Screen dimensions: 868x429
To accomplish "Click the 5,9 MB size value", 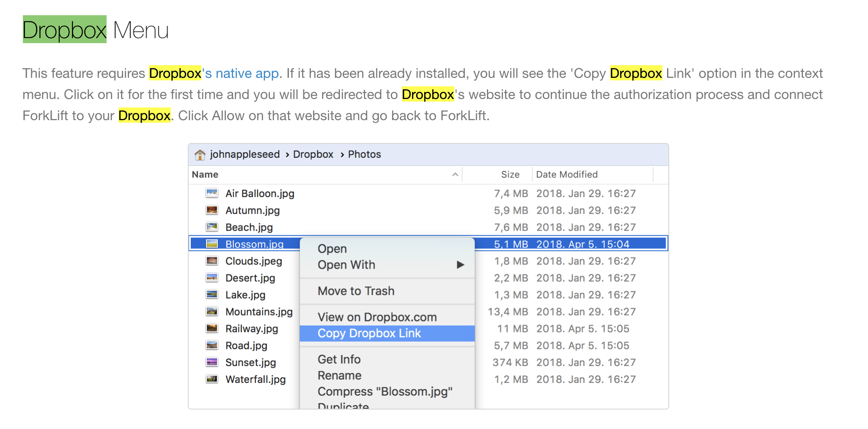I will [511, 211].
